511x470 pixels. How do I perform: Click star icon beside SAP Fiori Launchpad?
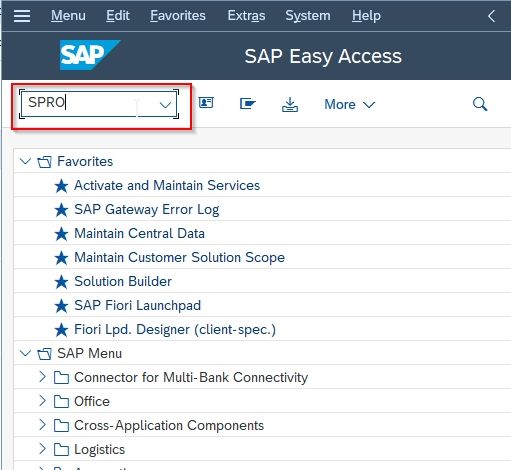point(61,306)
